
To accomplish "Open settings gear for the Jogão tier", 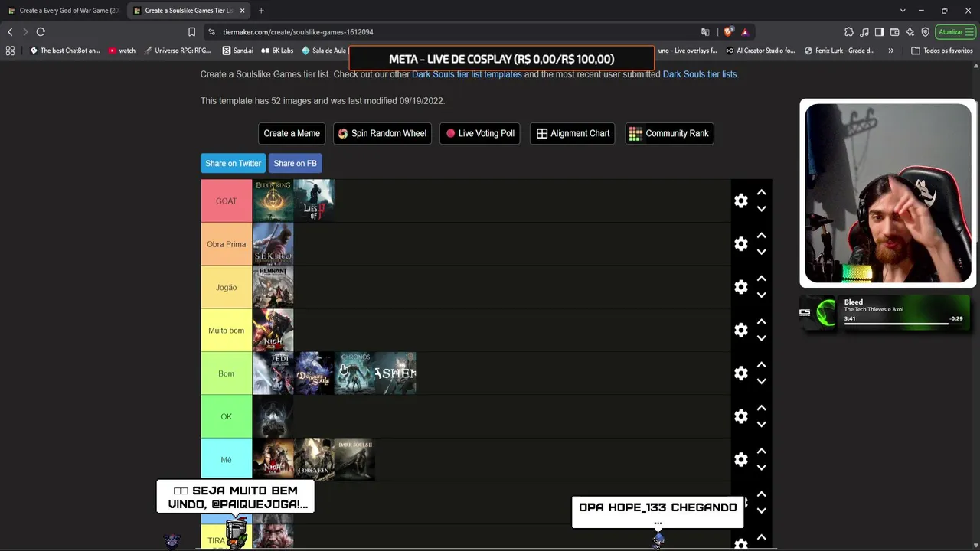I will pos(740,287).
